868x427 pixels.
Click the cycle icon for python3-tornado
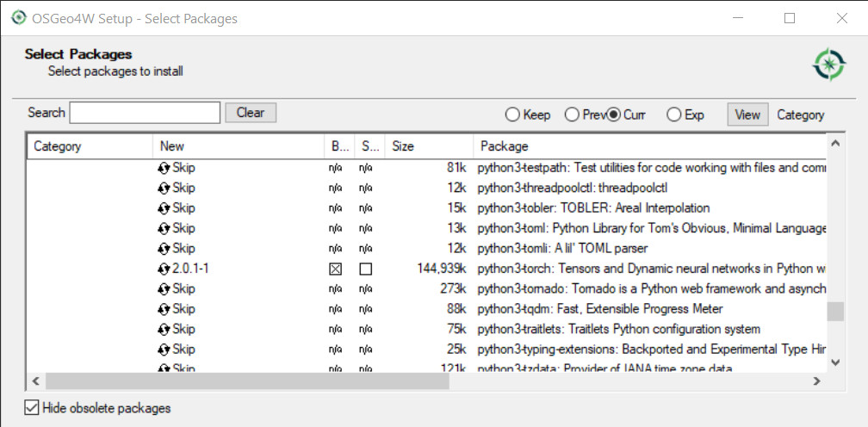[164, 289]
